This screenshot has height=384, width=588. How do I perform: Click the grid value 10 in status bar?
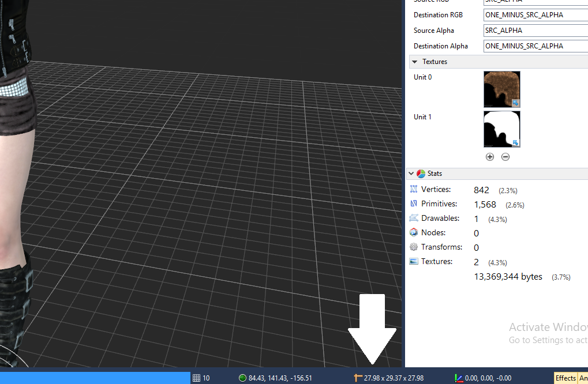coord(206,378)
